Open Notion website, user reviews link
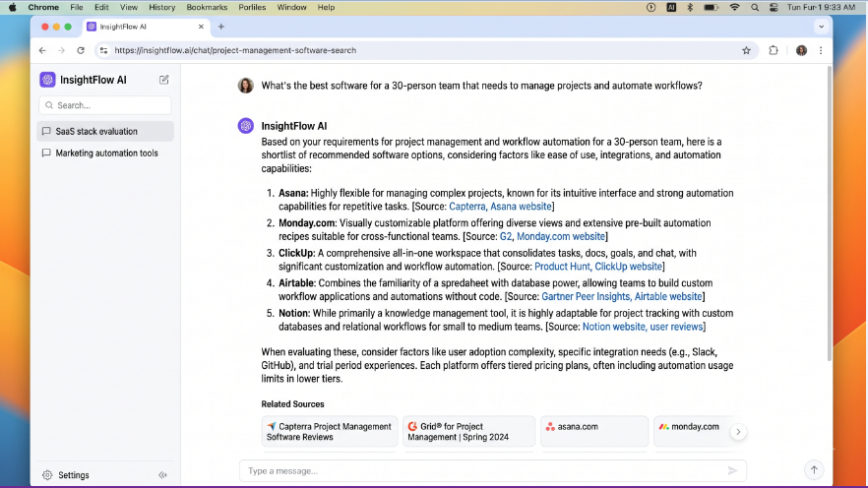Viewport: 868px width, 488px height. [642, 327]
